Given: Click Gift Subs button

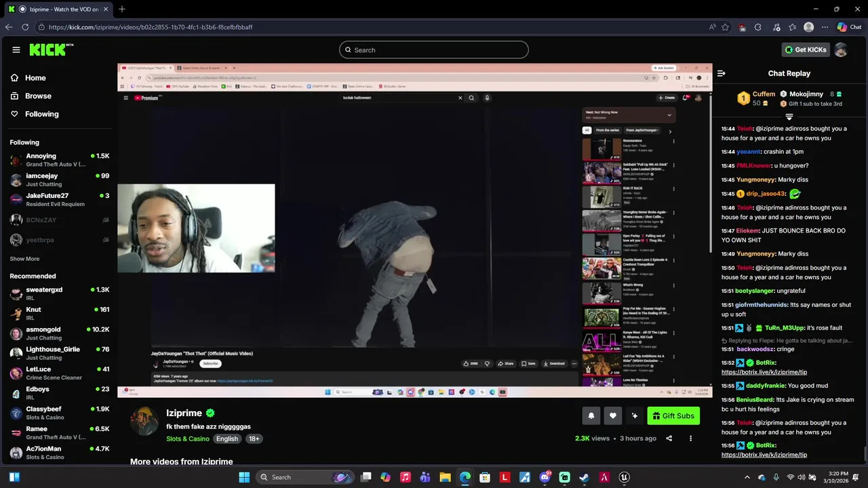Looking at the screenshot, I should [673, 415].
